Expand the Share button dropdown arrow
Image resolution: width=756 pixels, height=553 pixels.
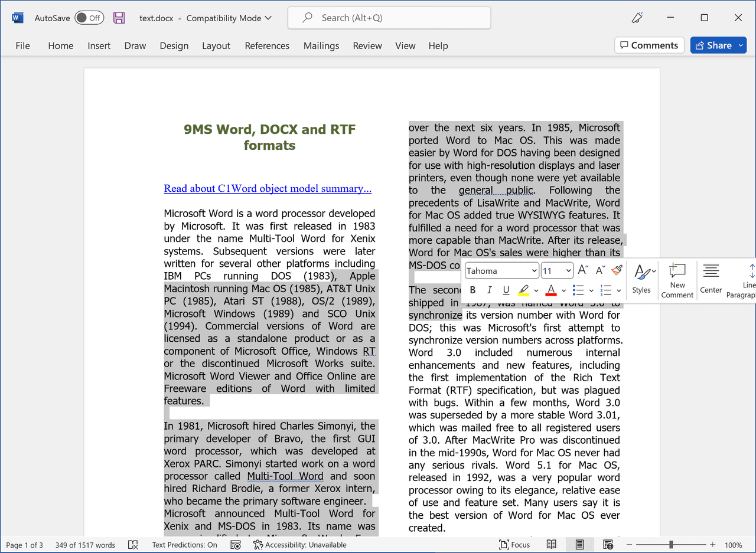tap(741, 45)
